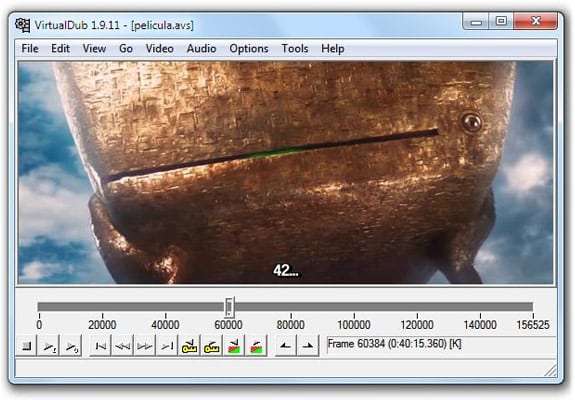Open the Tools menu
Image resolution: width=575 pixels, height=400 pixels.
[294, 48]
